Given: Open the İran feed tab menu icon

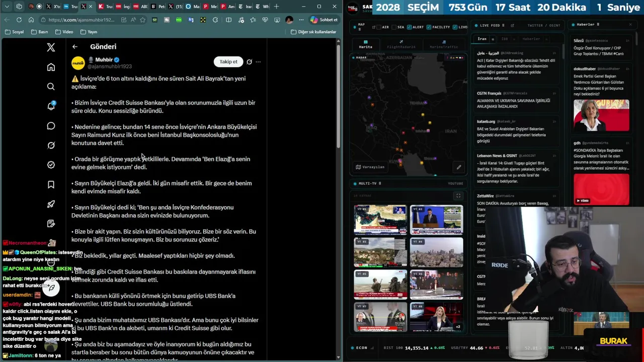Looking at the screenshot, I should (x=493, y=39).
